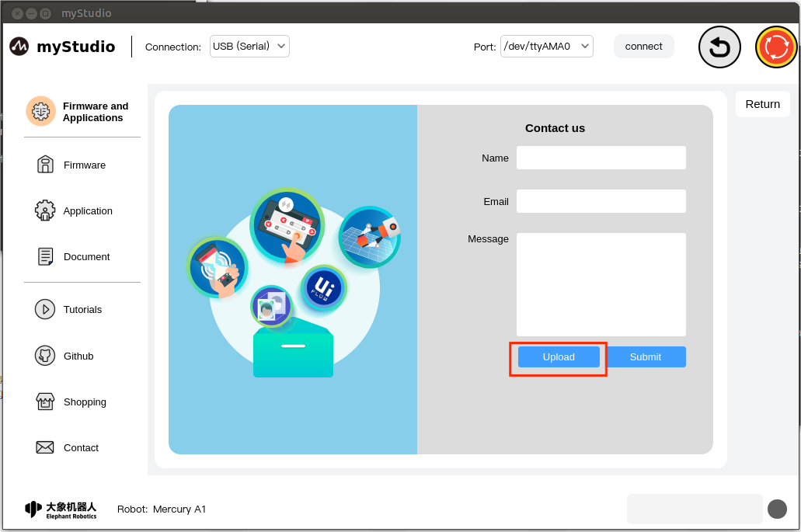Click the Firmware sidebar icon
The height and width of the screenshot is (532, 801).
point(45,165)
